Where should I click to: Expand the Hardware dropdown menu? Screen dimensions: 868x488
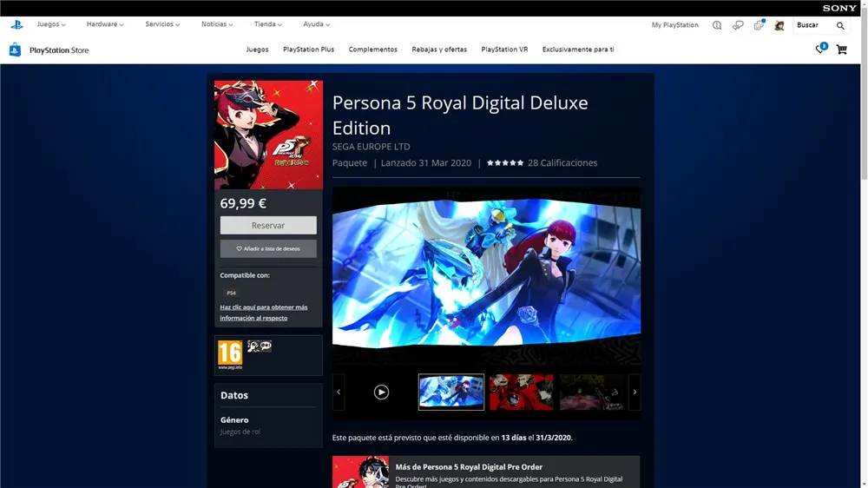click(105, 24)
